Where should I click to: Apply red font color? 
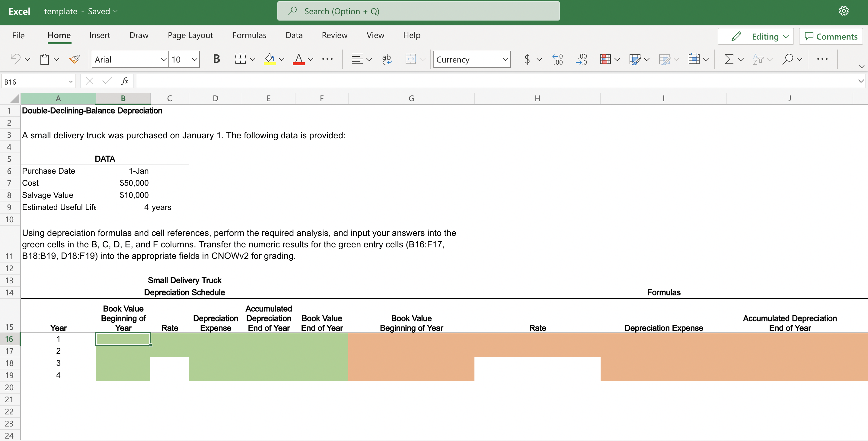[x=298, y=59]
